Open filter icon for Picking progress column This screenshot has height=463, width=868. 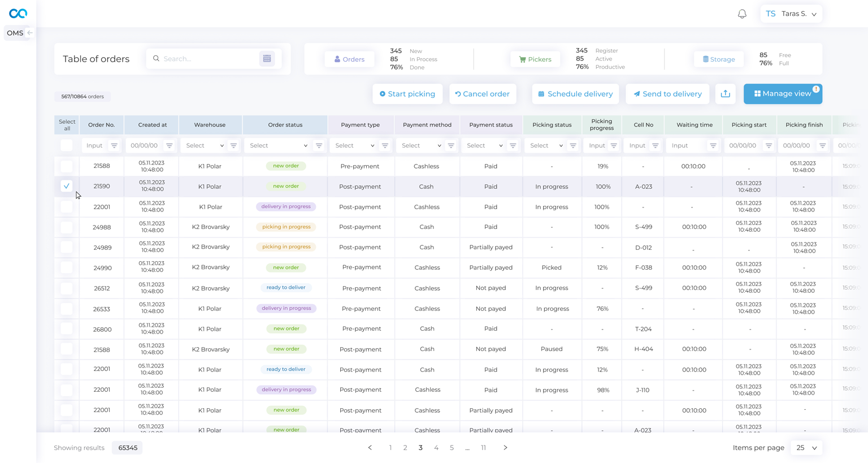coord(614,146)
